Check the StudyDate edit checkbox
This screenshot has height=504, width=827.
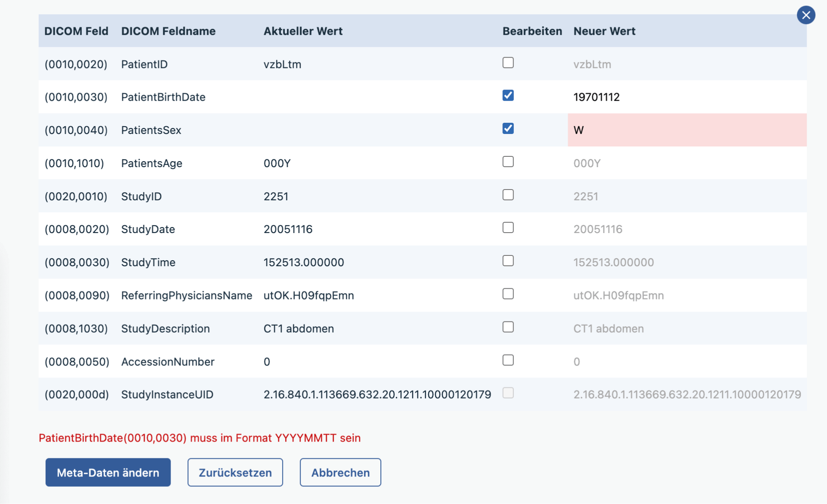(x=508, y=228)
